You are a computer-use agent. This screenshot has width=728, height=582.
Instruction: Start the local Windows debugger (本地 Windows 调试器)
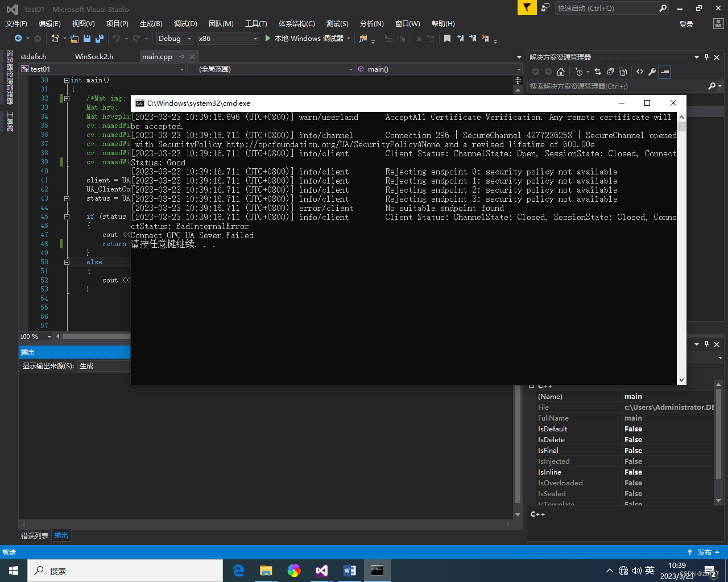(x=308, y=38)
